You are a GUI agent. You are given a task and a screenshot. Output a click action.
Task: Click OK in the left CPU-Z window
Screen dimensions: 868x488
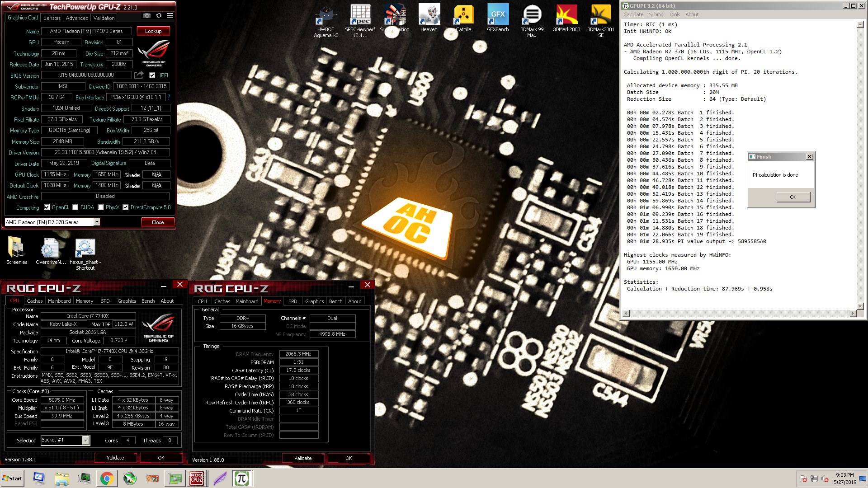pos(161,458)
